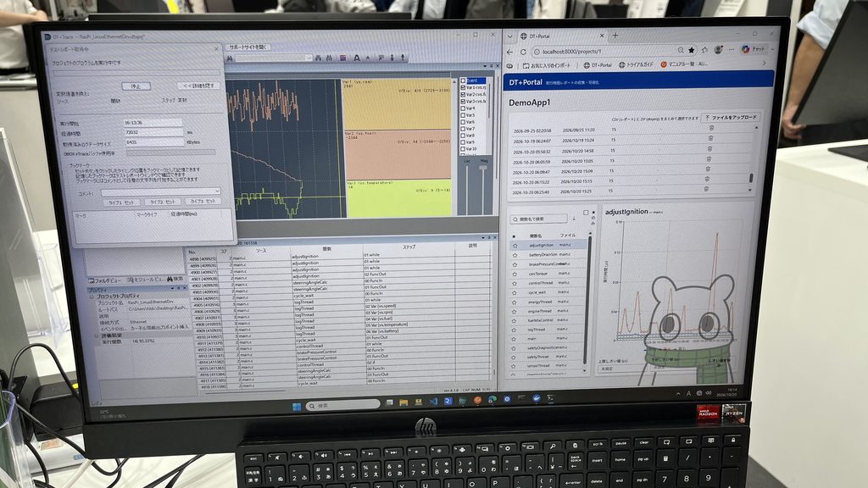Check Var7 in the variable list
This screenshot has height=488, width=868.
pos(464,129)
